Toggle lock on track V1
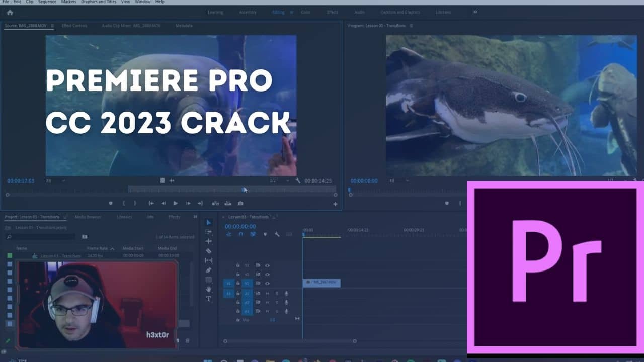 coord(238,283)
